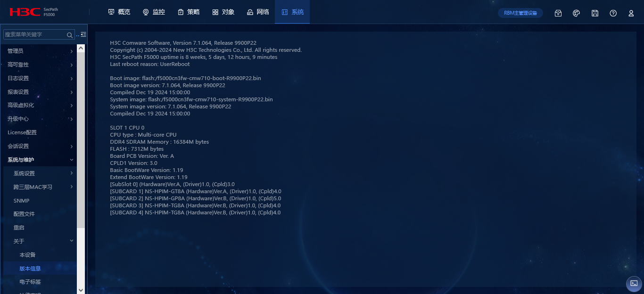Click the 'H3C Comware Software, Version 7.1.064' line
644x294 pixels.
183,43
